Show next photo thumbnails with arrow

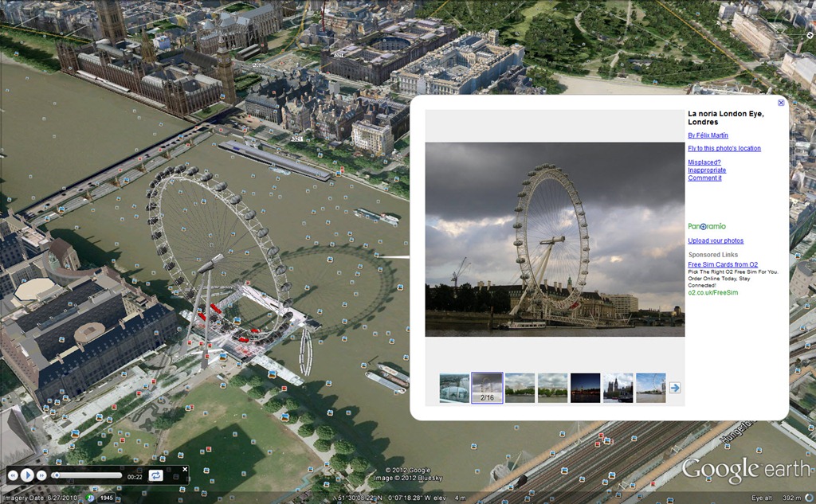tap(675, 388)
